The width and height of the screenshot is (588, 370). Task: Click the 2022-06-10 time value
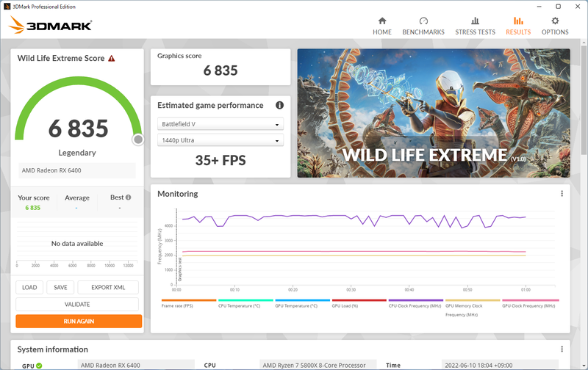pos(500,365)
